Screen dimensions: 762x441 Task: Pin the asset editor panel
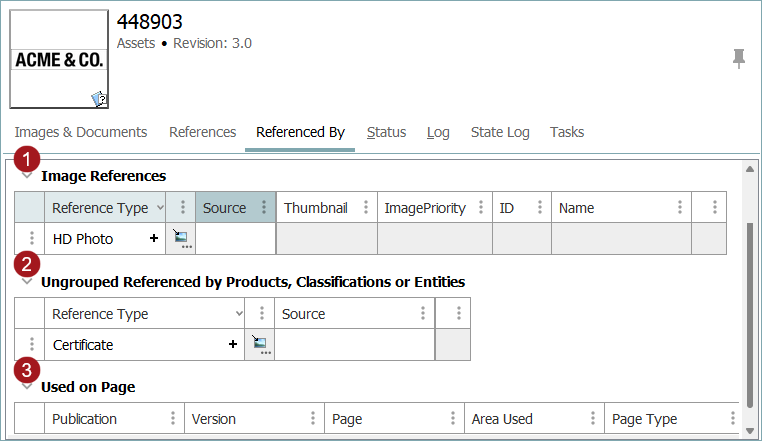coord(739,59)
